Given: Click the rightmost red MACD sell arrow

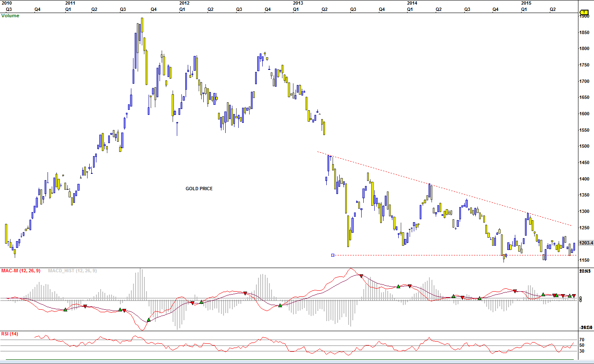Looking at the screenshot, I should [574, 296].
